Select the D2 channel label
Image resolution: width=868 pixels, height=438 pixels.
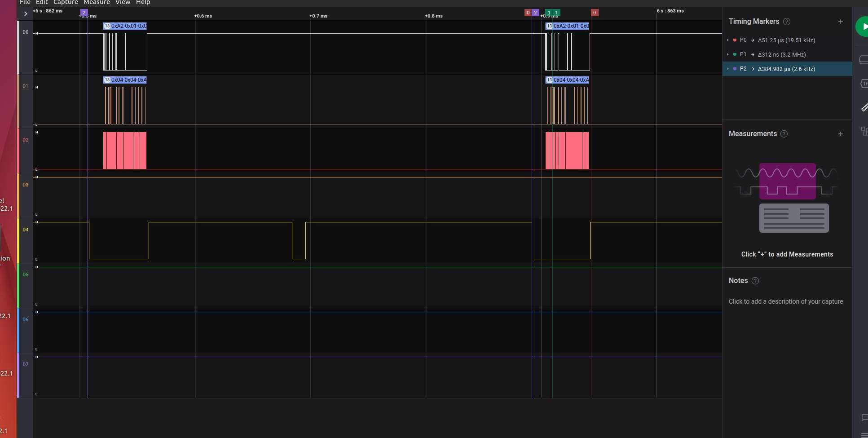tap(26, 140)
